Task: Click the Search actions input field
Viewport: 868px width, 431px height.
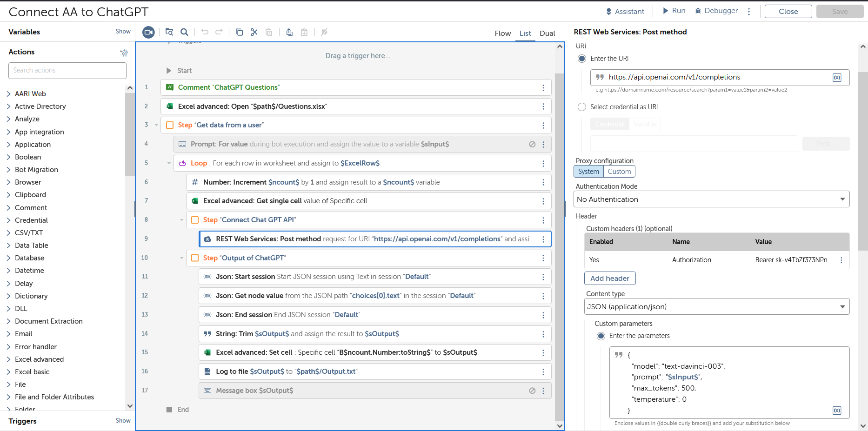Action: [67, 71]
